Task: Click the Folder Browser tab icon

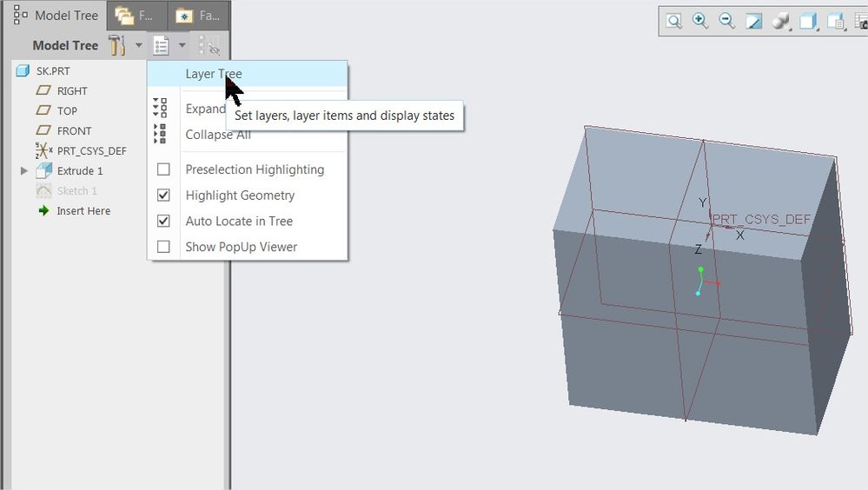Action: 124,16
